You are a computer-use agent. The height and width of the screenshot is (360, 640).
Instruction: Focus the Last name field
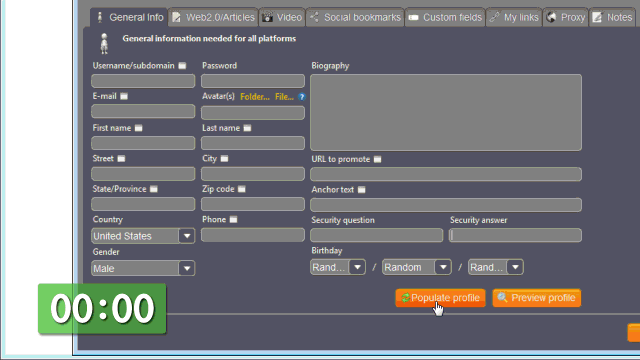tap(253, 143)
